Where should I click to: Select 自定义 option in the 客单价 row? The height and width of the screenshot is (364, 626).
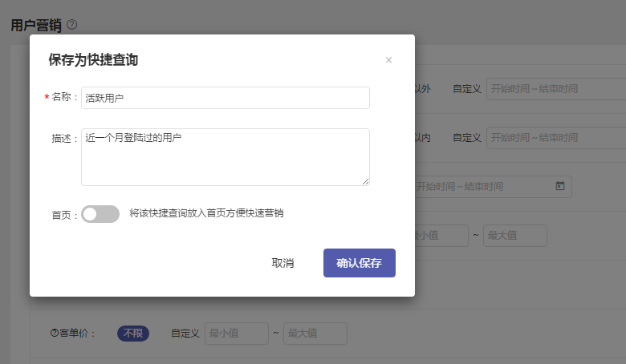185,334
